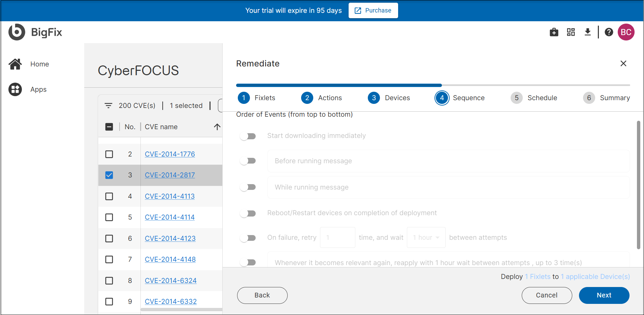Open the BC user account menu
Image resolution: width=644 pixels, height=315 pixels.
coord(626,32)
